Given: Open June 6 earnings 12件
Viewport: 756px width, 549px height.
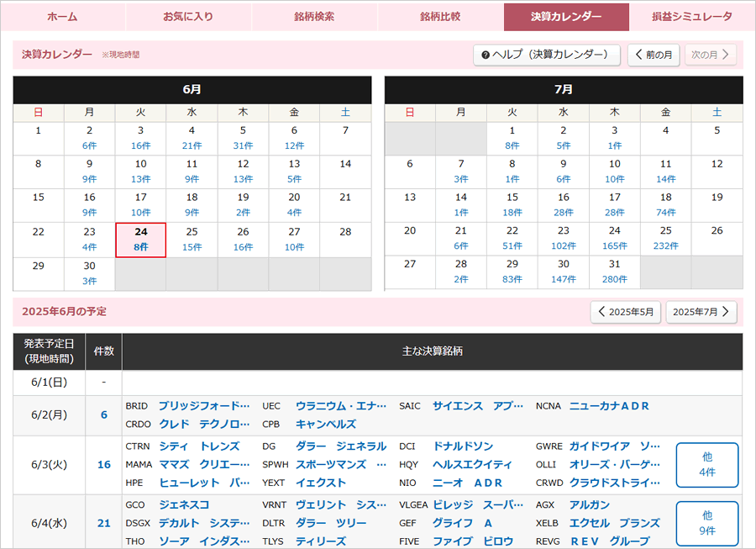Looking at the screenshot, I should click(x=294, y=145).
